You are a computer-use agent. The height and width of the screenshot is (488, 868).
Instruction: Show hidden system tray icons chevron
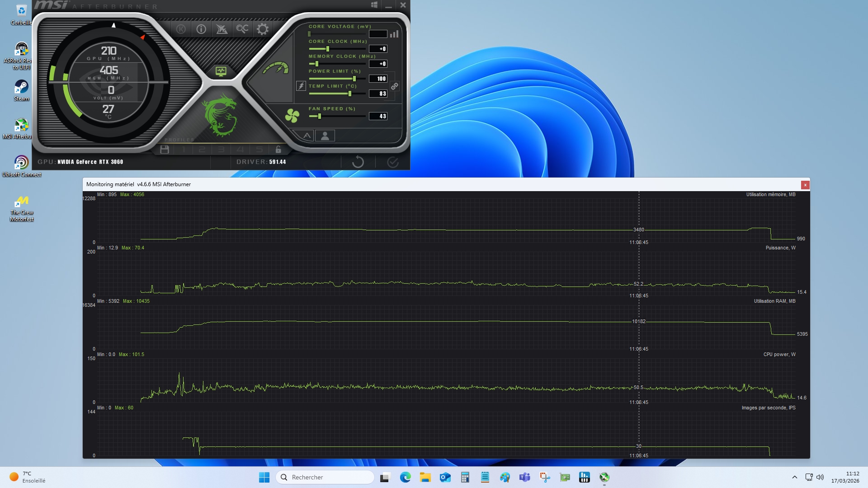794,477
